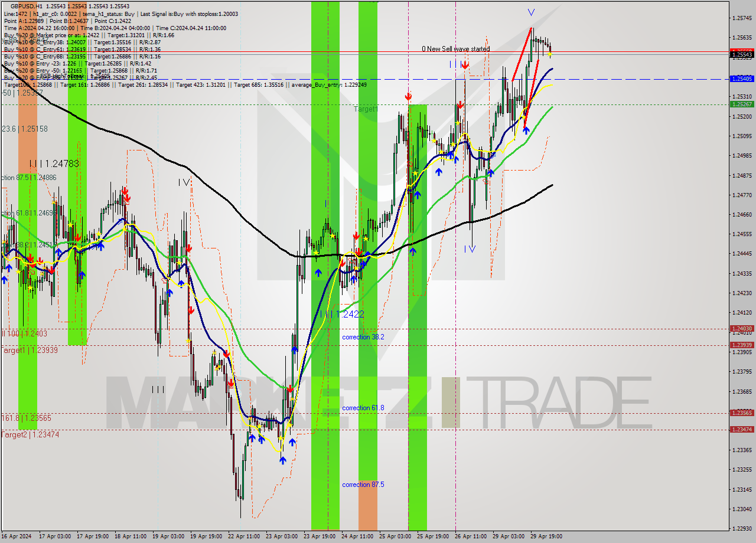Click the '19 Apr 03:00' time axis label
Viewport: 756px width, 543px height.
click(168, 537)
